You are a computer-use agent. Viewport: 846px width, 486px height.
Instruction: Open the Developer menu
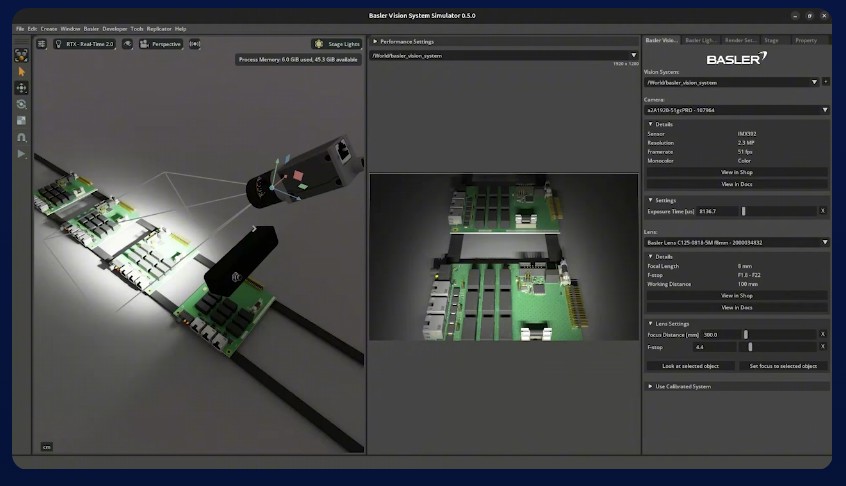[115, 29]
